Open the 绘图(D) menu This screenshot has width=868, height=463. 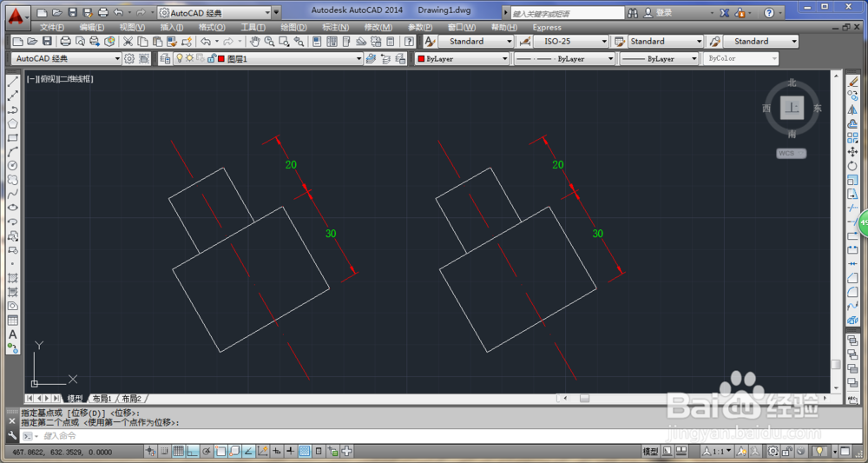pos(293,27)
